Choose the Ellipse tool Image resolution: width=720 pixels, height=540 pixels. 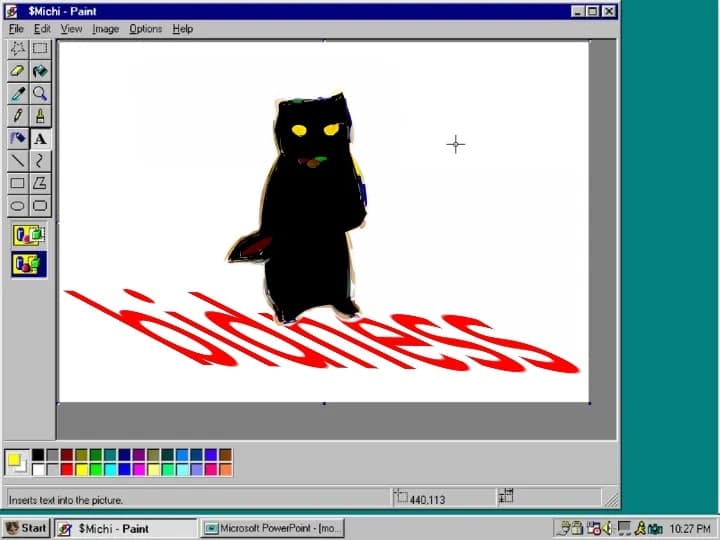click(18, 206)
